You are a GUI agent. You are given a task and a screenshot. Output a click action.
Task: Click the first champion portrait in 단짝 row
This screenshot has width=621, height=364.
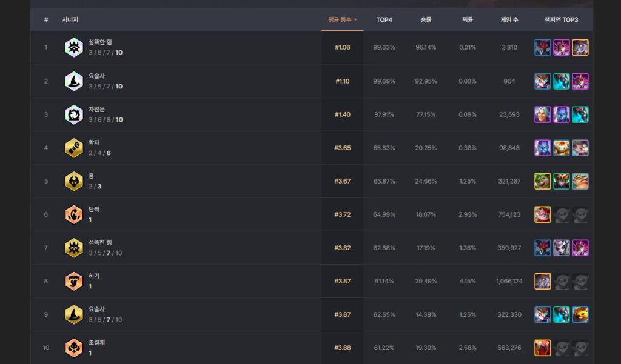pos(543,214)
